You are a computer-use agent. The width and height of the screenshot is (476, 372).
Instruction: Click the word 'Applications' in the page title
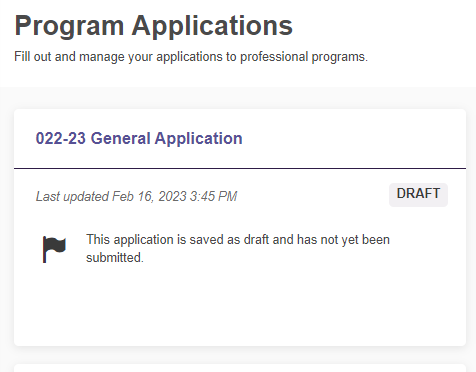(212, 26)
